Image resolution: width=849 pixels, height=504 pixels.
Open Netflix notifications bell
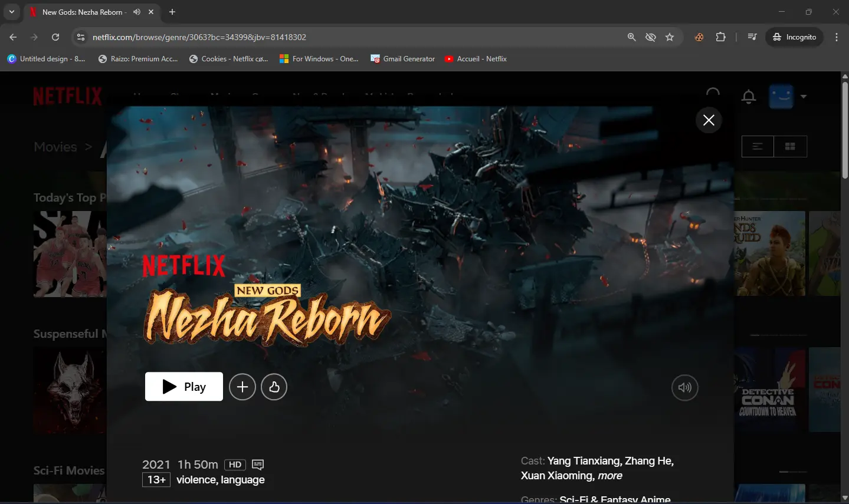point(749,97)
